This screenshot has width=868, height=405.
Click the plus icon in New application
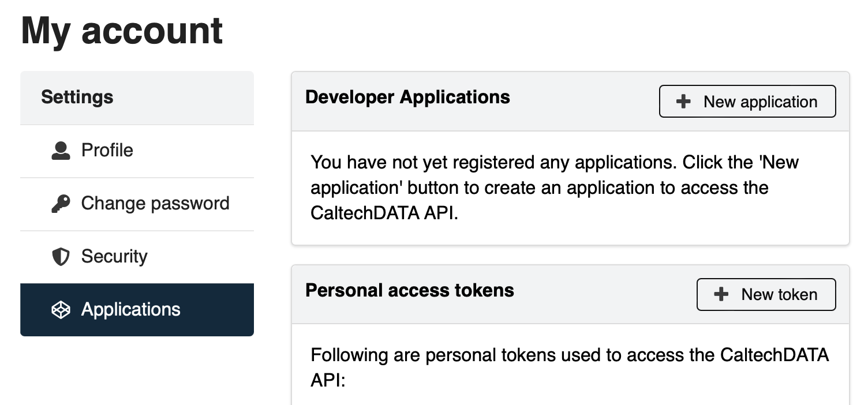[x=683, y=102]
